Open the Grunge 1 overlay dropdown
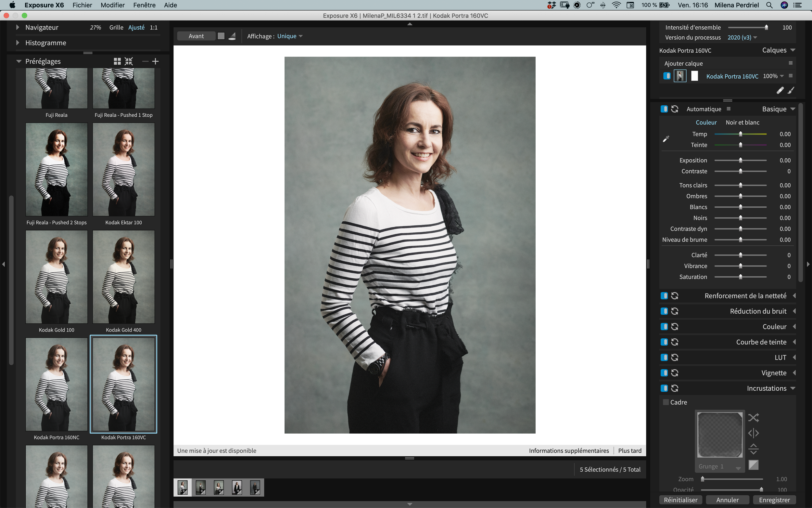 (x=719, y=466)
